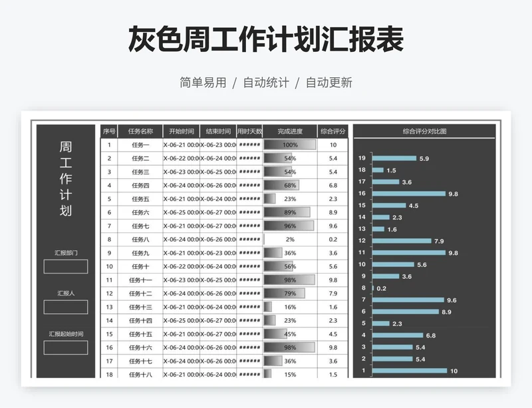This screenshot has height=408, width=532.
Task: Click the chart bar labeled 10 for item 1
Action: (410, 371)
